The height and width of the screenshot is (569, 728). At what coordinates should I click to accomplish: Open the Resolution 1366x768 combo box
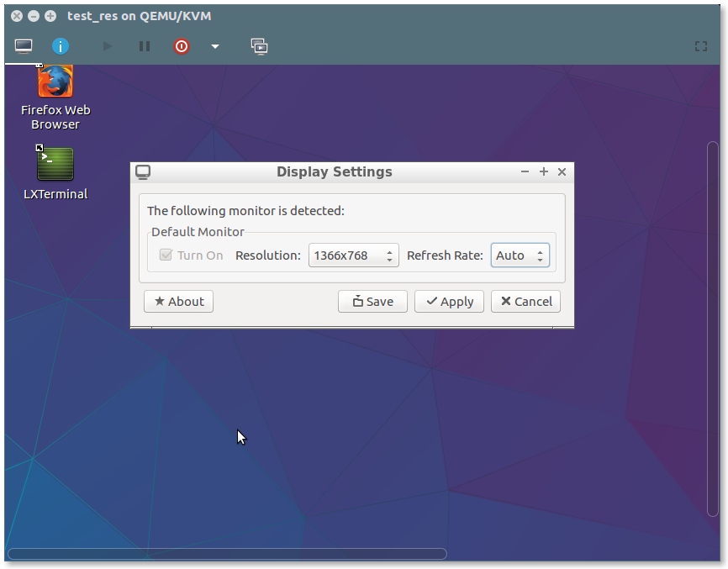tap(354, 256)
